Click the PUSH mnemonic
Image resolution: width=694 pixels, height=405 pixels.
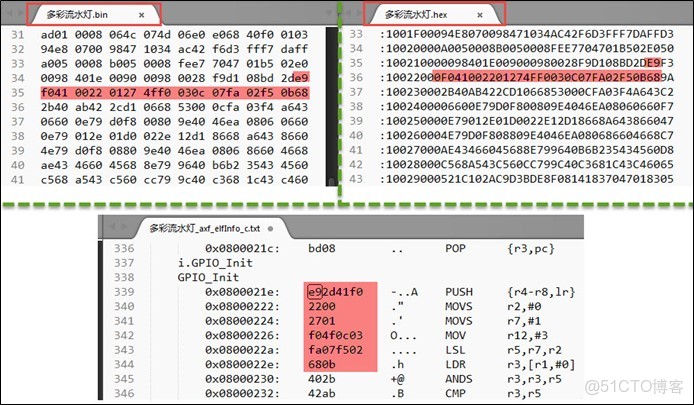pyautogui.click(x=459, y=292)
